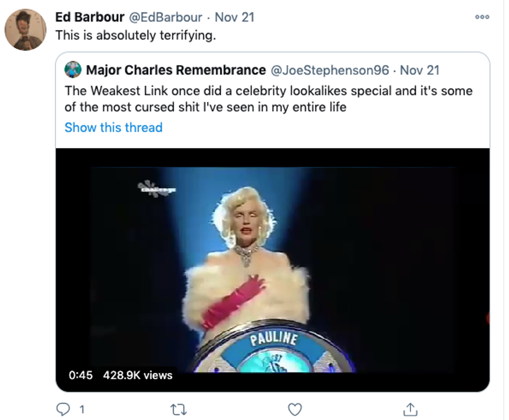Open the share tweet icon
509x420 pixels.
click(x=410, y=409)
